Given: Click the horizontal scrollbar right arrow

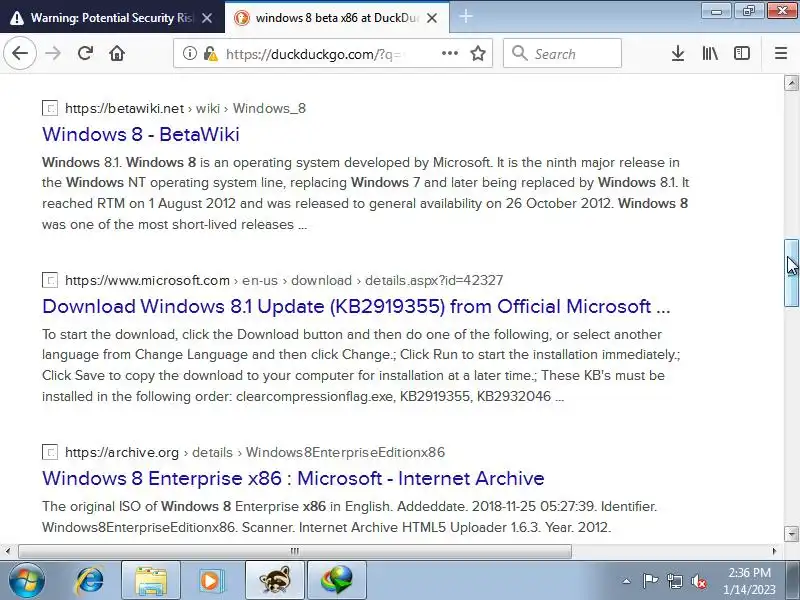Looking at the screenshot, I should pyautogui.click(x=774, y=551).
